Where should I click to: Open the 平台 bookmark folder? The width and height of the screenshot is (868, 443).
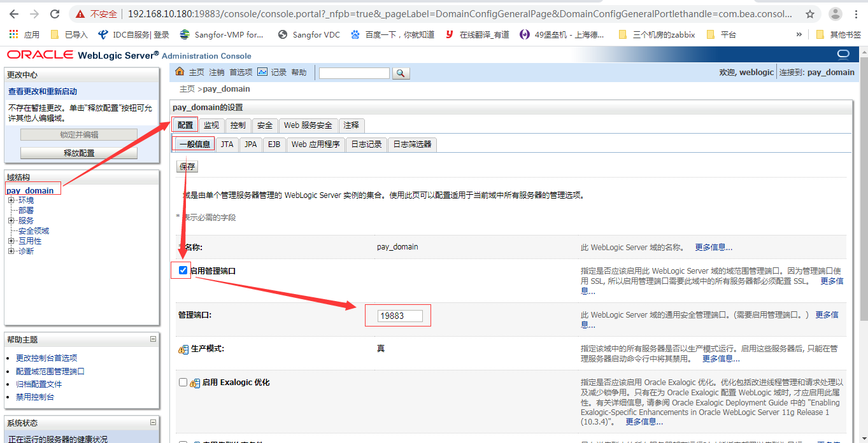click(722, 34)
